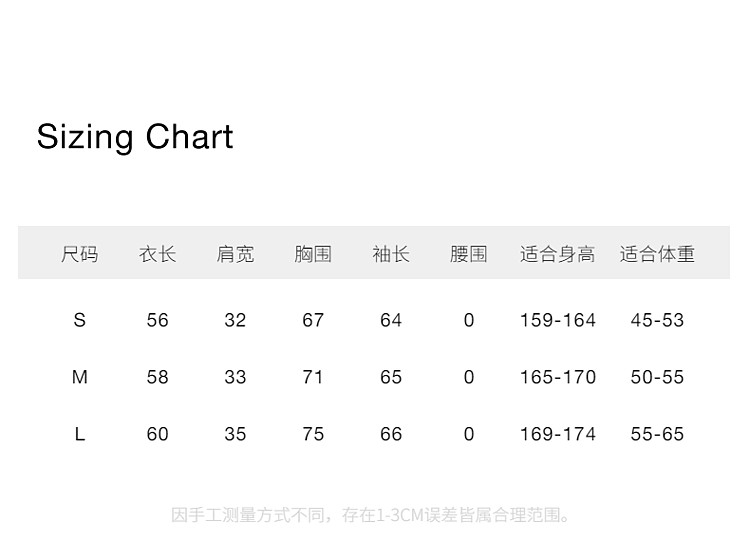This screenshot has width=750, height=558.
Task: Click the size M row label
Action: pyautogui.click(x=80, y=377)
